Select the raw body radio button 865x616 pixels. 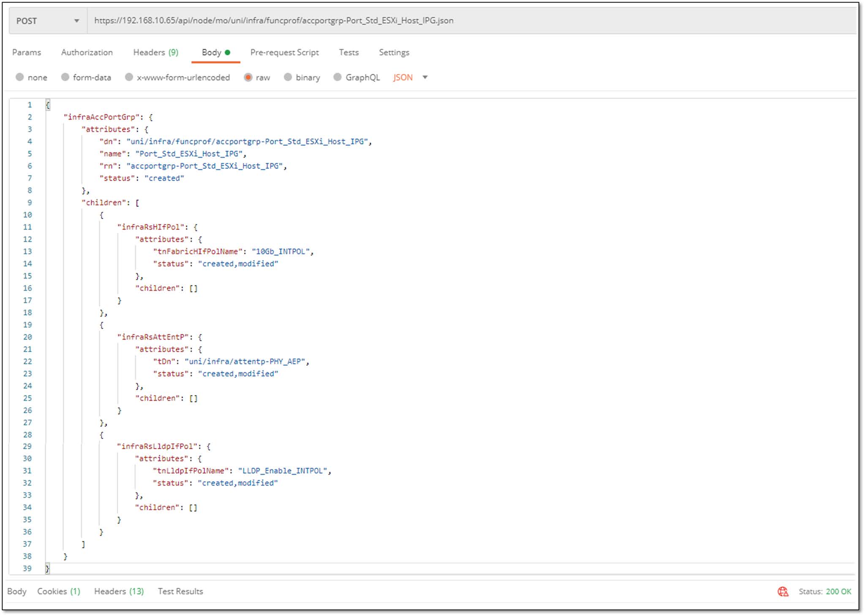click(x=248, y=77)
